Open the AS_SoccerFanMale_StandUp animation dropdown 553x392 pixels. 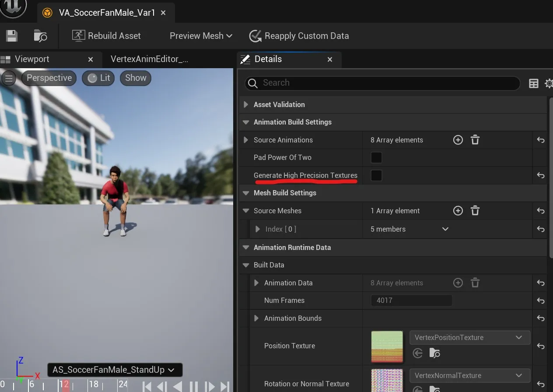click(x=115, y=370)
